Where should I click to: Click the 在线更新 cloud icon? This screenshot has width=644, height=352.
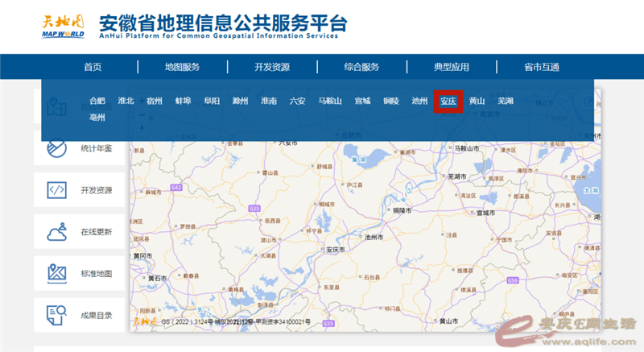[56, 232]
